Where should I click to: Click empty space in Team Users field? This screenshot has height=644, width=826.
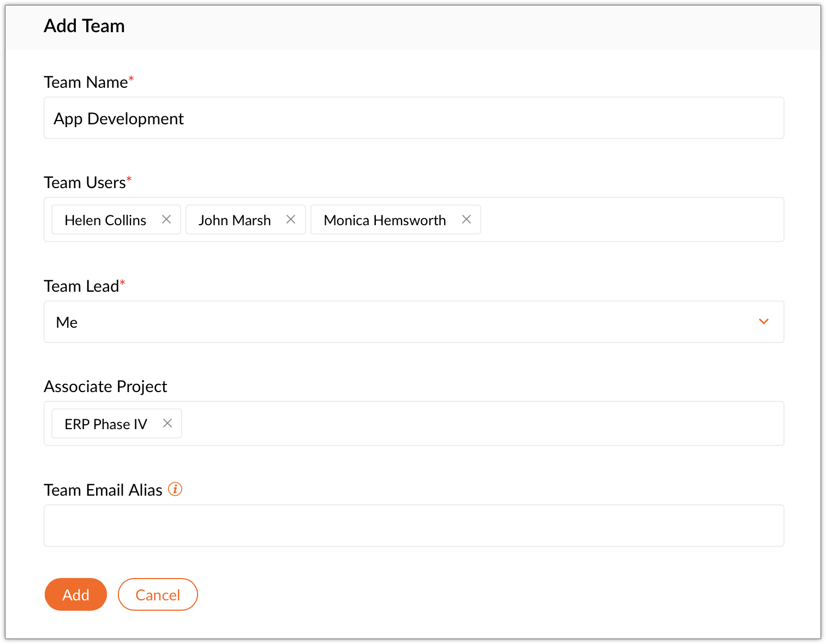coord(627,220)
